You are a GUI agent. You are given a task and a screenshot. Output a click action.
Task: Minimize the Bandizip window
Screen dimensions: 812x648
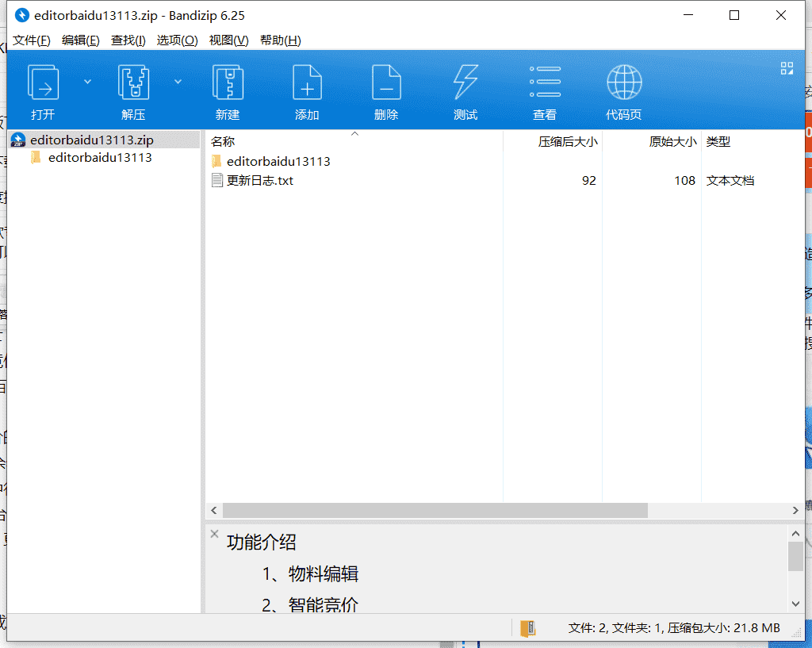pyautogui.click(x=688, y=16)
